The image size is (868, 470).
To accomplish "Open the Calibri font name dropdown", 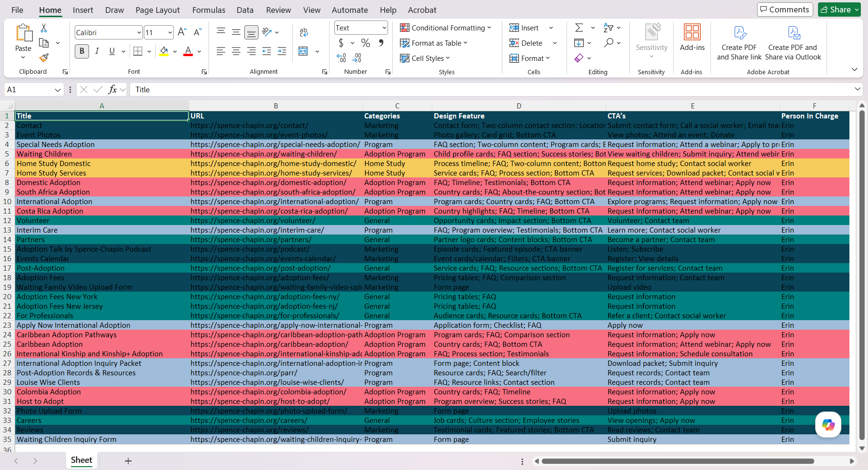I will pyautogui.click(x=139, y=33).
